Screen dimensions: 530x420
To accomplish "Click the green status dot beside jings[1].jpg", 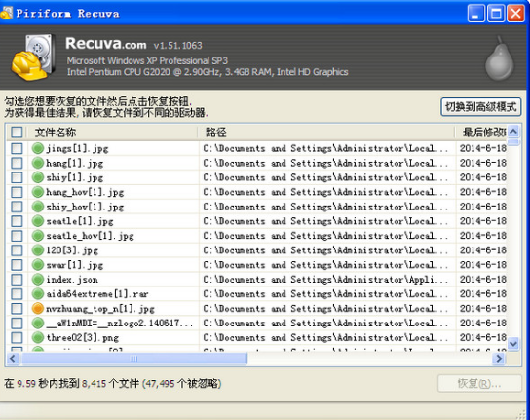I will pyautogui.click(x=38, y=148).
